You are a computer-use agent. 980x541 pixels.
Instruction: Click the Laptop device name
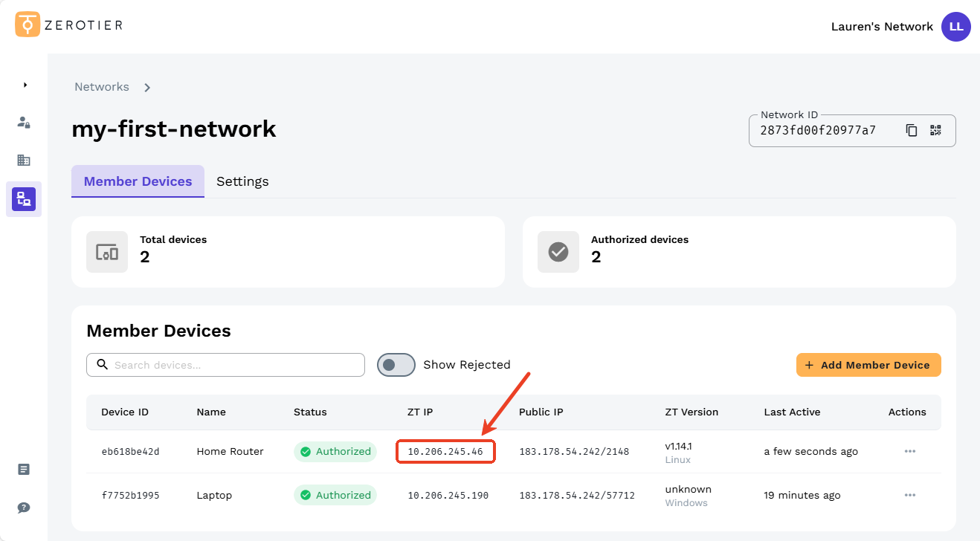pos(214,496)
